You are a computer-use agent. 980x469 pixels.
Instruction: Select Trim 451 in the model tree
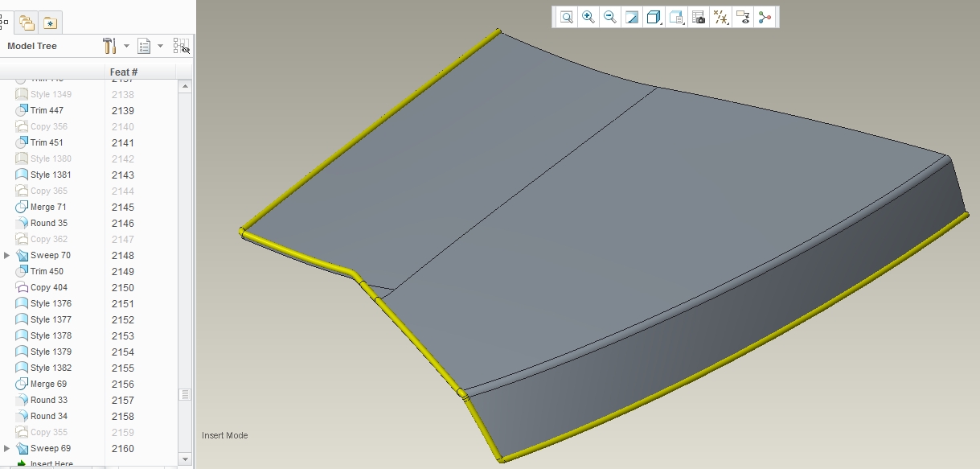click(x=47, y=142)
